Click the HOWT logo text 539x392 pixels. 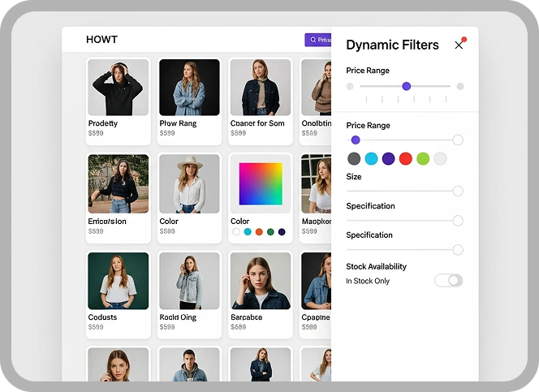click(101, 40)
